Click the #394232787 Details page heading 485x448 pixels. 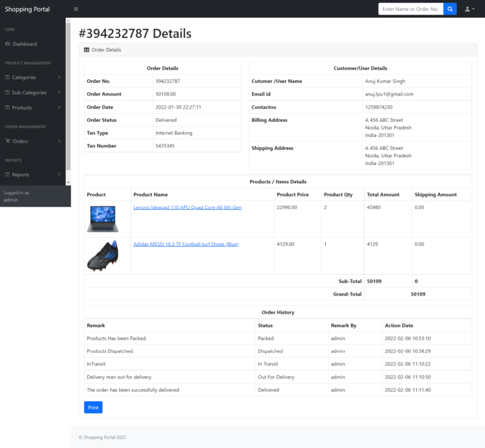[135, 33]
